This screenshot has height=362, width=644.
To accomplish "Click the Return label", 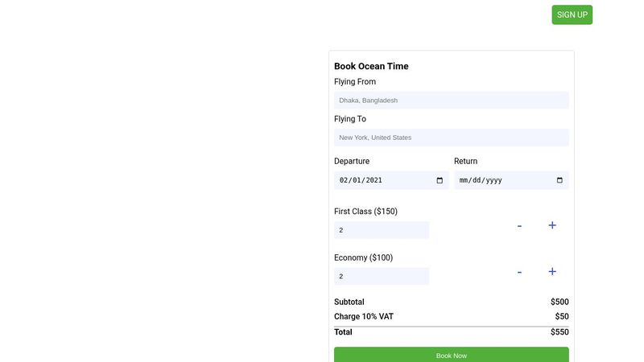I will coord(465,162).
